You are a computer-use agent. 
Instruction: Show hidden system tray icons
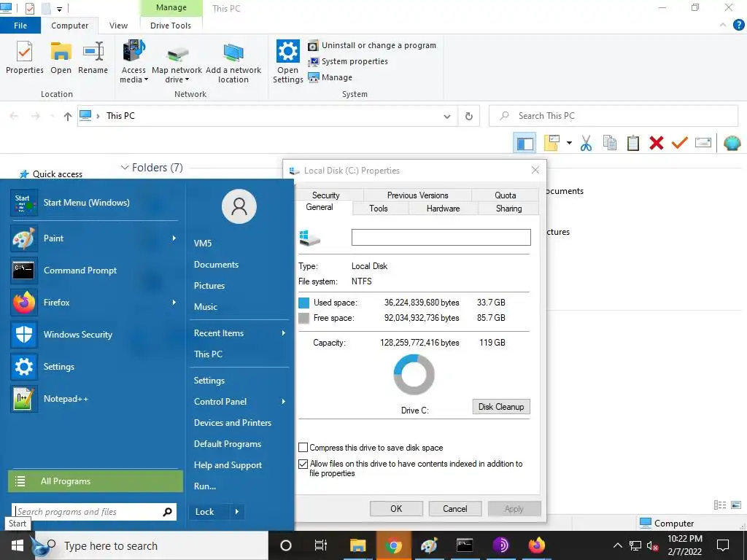coord(617,545)
